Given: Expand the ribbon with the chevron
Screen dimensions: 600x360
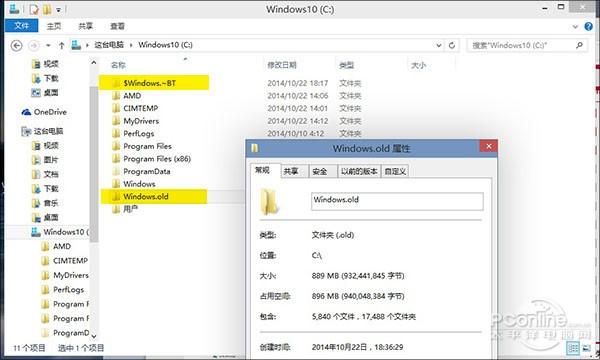Looking at the screenshot, I should coord(575,26).
